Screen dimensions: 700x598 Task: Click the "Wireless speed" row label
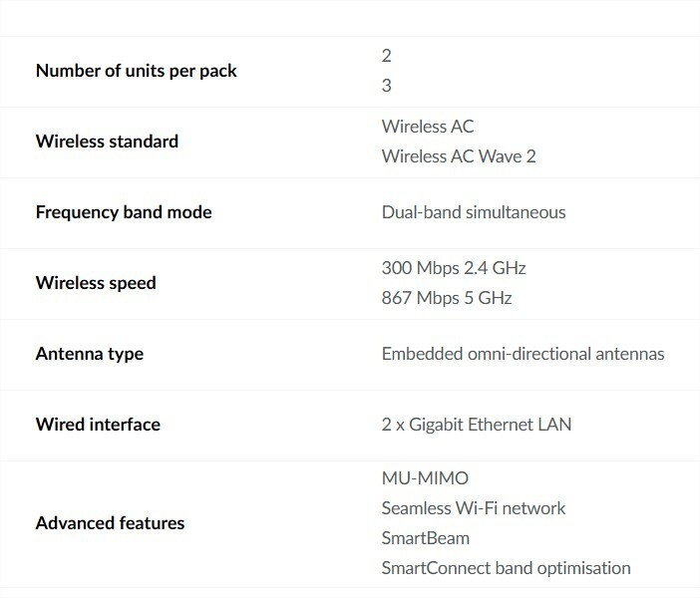point(96,283)
